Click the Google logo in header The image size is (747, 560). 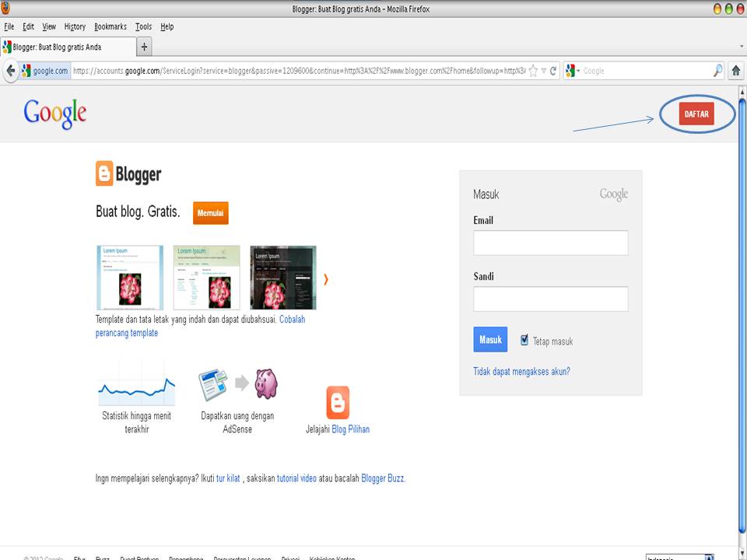click(55, 114)
